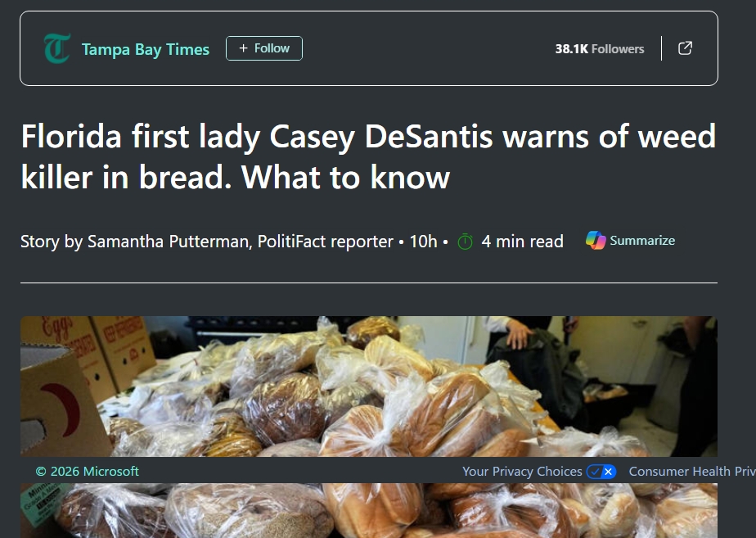Screen dimensions: 756x538
Task: Open the Consumer Health Privacy footer link
Action: [x=692, y=472]
